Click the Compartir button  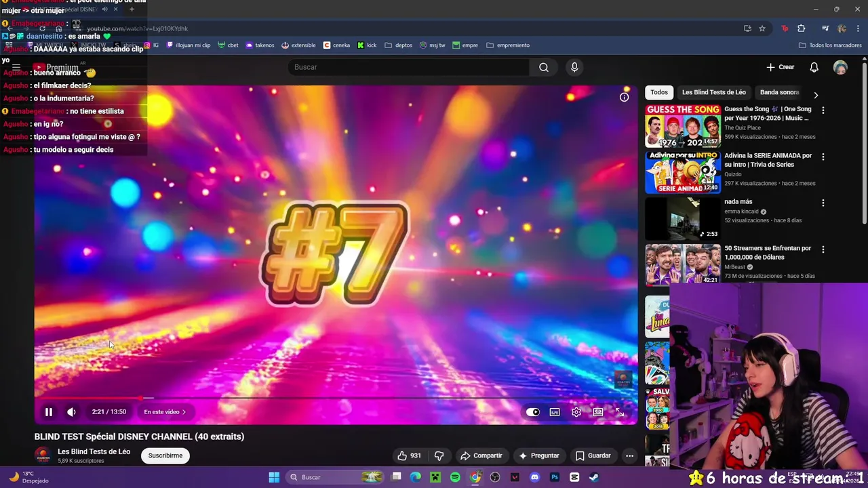[x=481, y=455]
